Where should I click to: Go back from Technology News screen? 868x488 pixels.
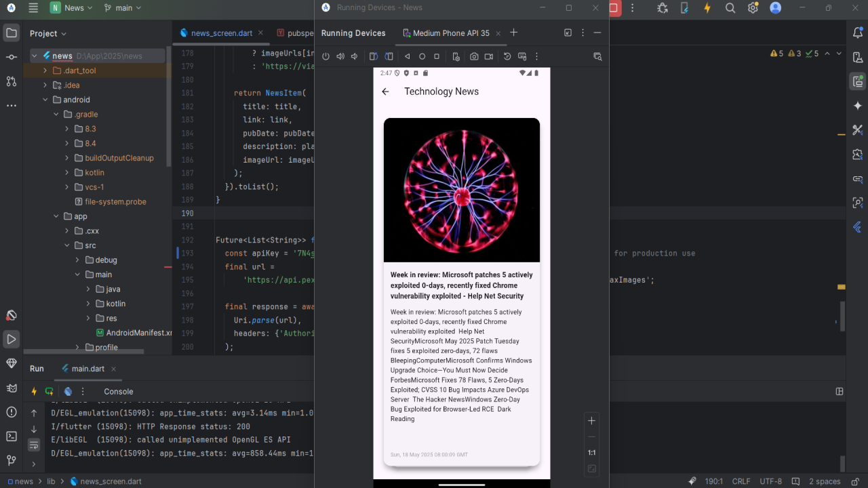[386, 91]
